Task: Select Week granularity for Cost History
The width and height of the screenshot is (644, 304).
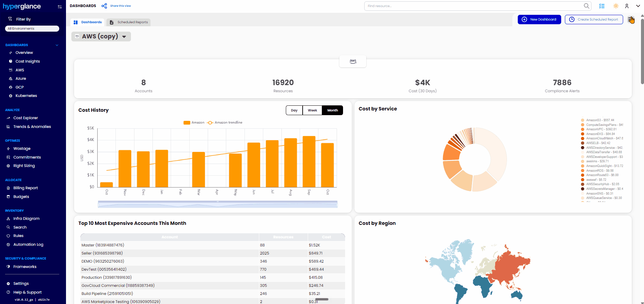Action: [312, 110]
